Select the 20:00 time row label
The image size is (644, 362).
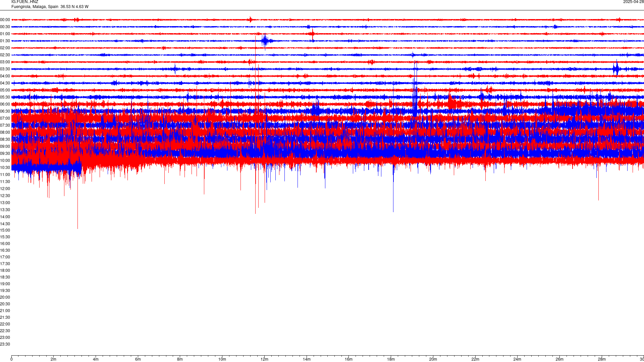coord(5,297)
